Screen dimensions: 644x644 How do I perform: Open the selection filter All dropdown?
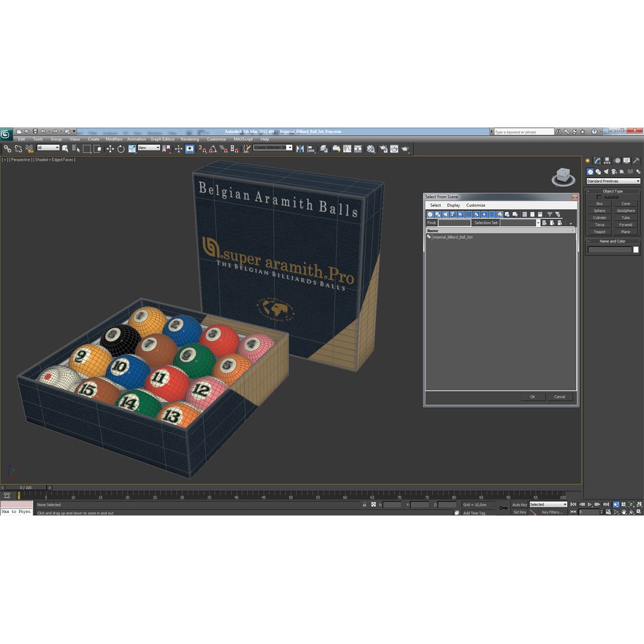tap(48, 147)
